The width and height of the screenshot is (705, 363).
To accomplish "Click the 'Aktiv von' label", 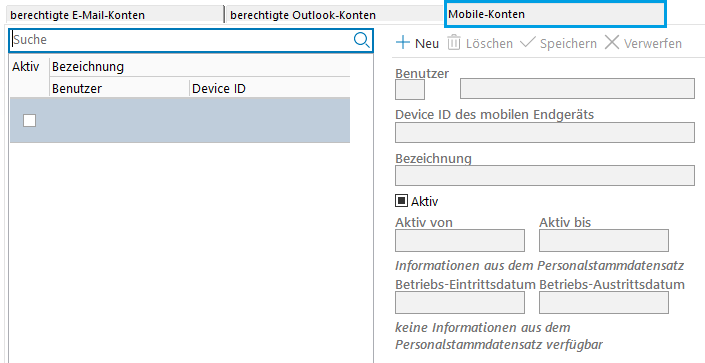I will (424, 222).
